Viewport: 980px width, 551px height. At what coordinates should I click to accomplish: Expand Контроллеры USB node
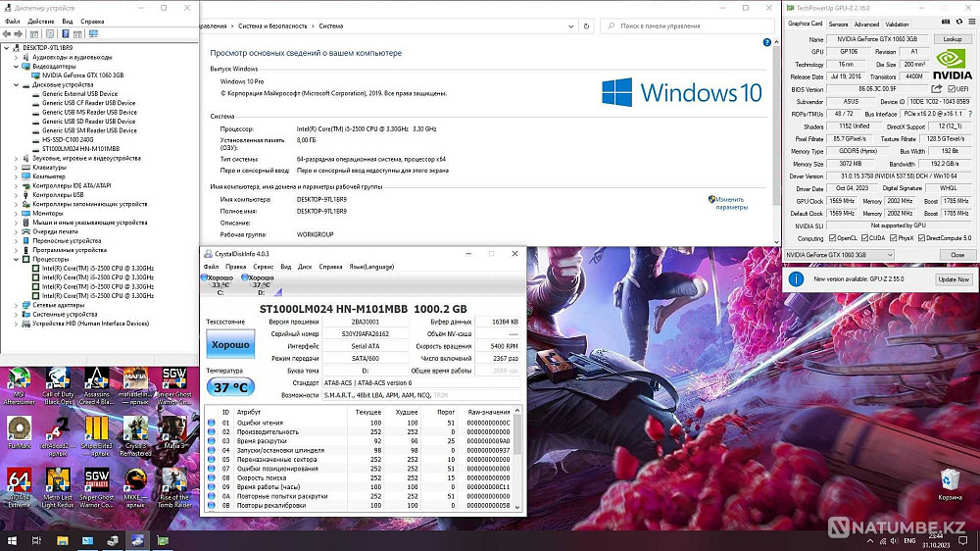tap(17, 195)
